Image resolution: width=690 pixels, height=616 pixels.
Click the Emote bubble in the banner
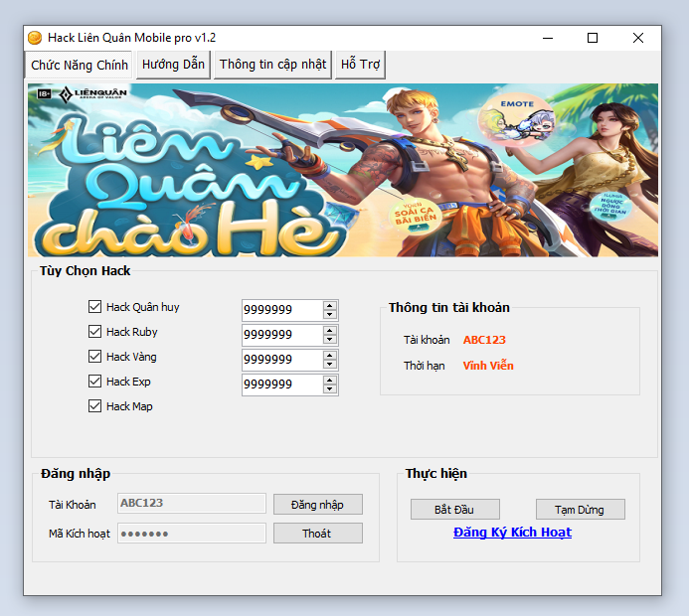pos(517,115)
